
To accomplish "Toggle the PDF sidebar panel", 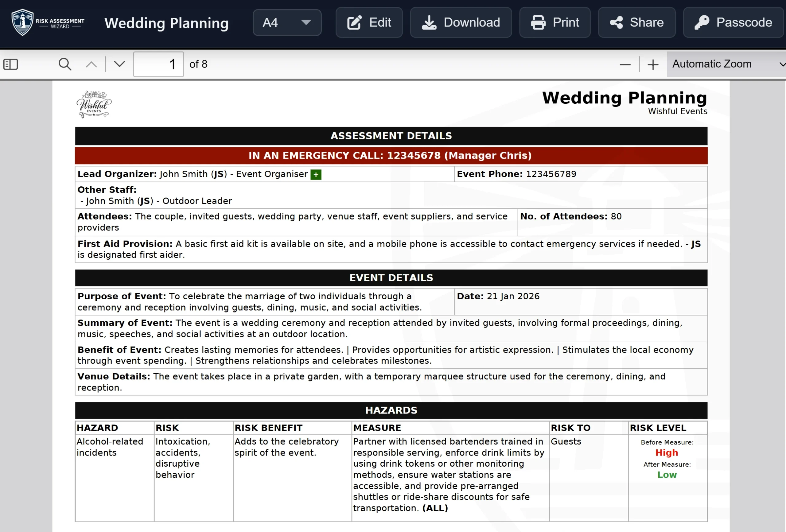I will click(x=10, y=64).
